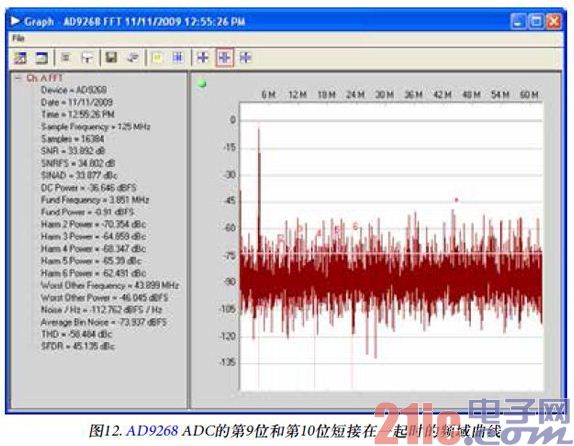Select the SINAD row

[79, 175]
